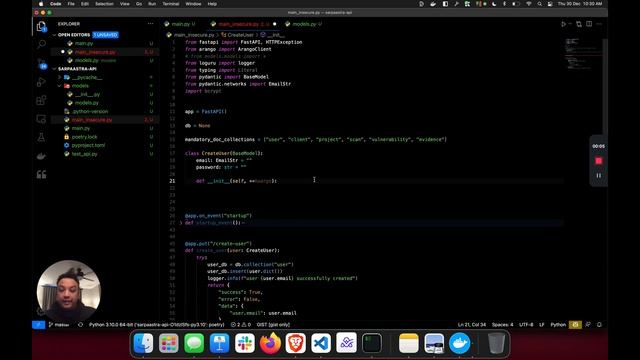This screenshot has width=640, height=360.
Task: Open the Edit menu
Action: 84,4
